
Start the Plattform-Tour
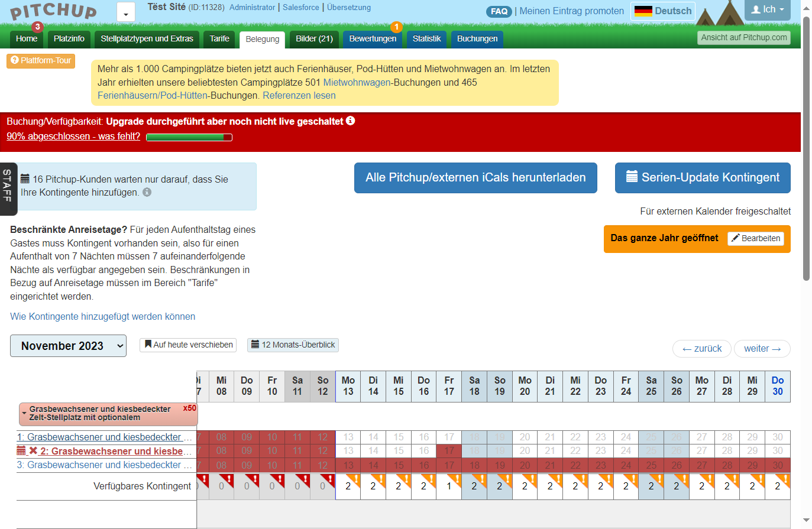pyautogui.click(x=41, y=61)
